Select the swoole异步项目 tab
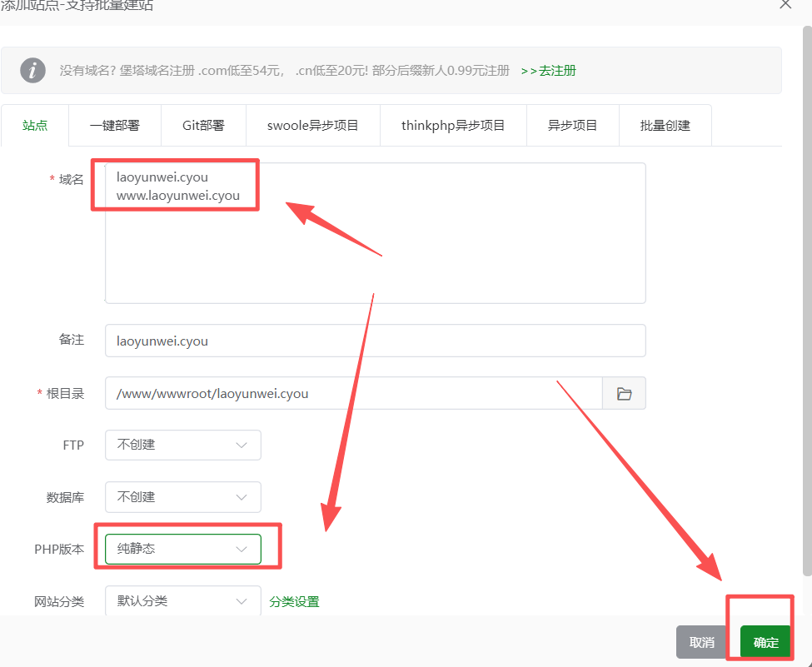This screenshot has width=812, height=667. [x=312, y=126]
